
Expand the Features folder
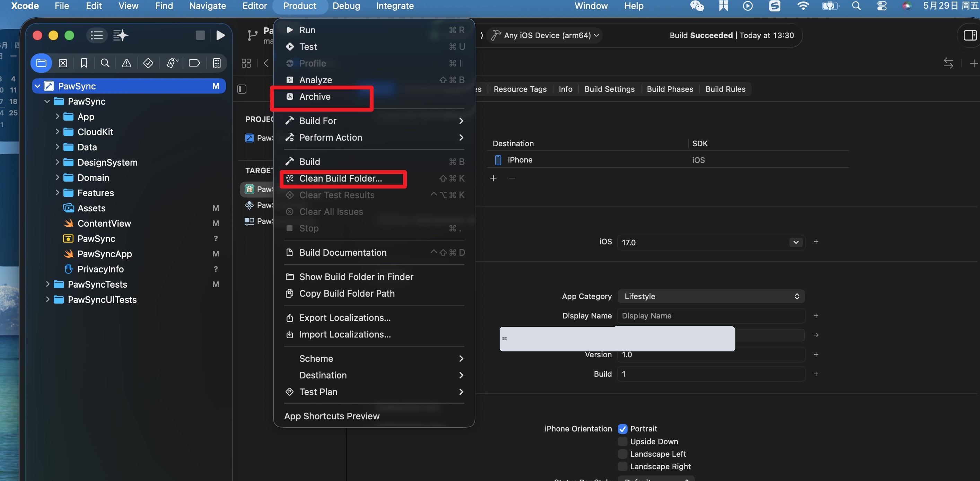(x=57, y=193)
